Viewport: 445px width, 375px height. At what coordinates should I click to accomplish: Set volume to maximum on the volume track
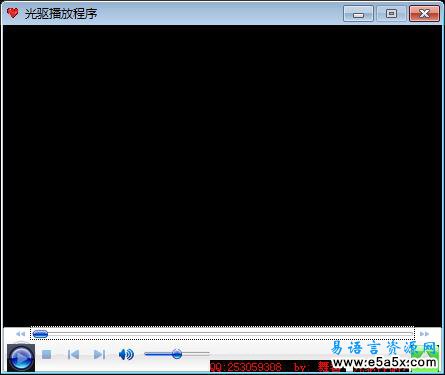point(208,353)
